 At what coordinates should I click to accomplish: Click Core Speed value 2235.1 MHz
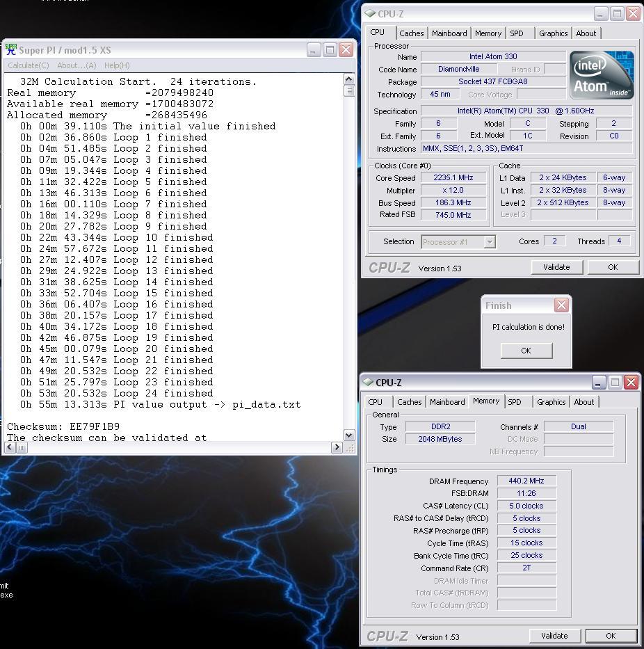tap(453, 177)
